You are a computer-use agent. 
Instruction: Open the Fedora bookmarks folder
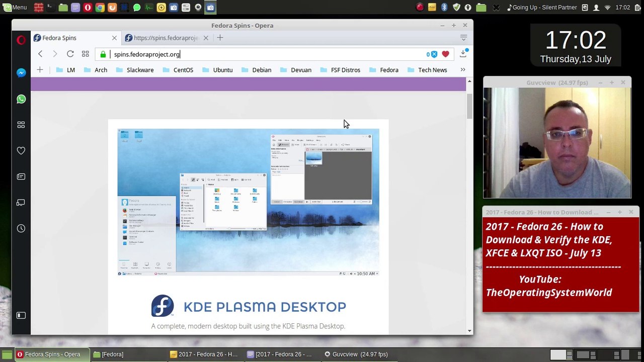383,70
